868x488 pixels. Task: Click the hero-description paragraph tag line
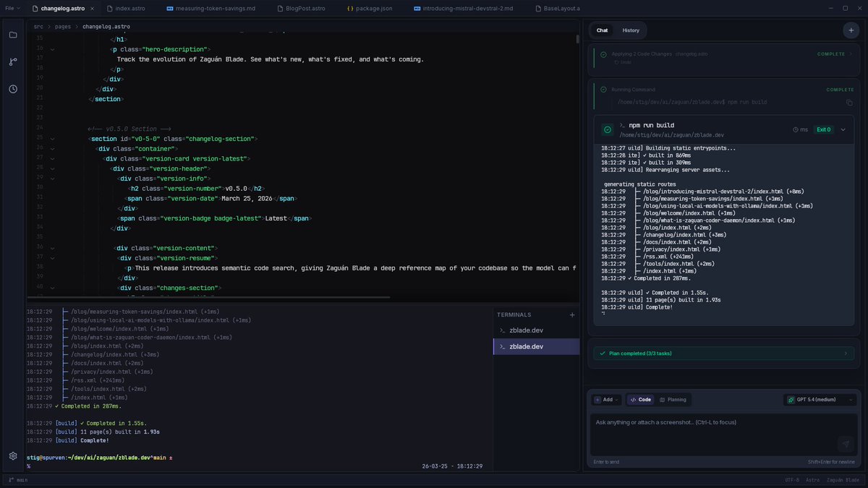(x=159, y=49)
